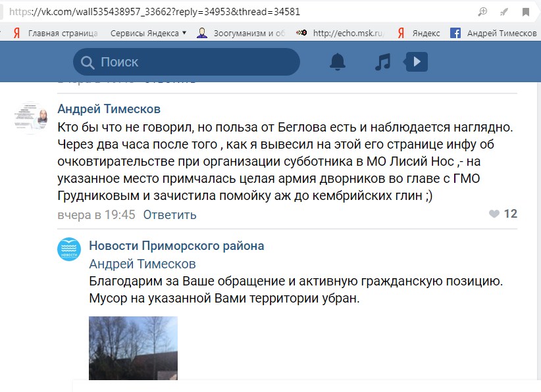
Task: Open VK notifications bell
Action: [338, 62]
